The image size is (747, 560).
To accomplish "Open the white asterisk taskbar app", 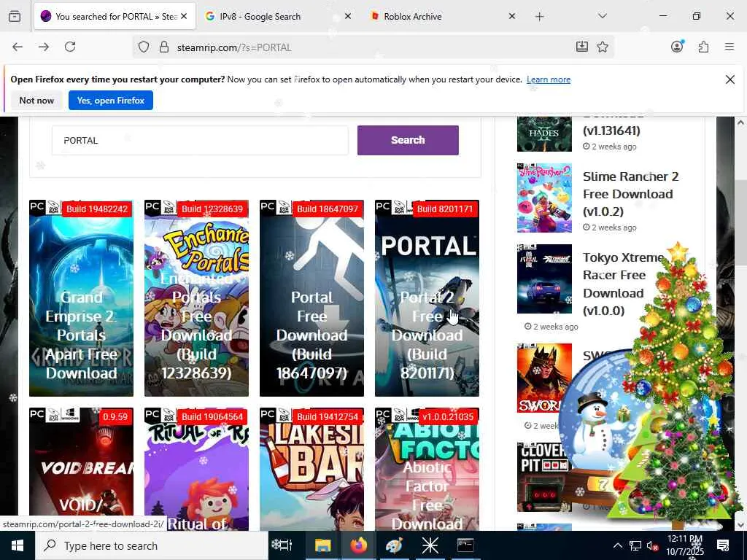I will click(430, 545).
